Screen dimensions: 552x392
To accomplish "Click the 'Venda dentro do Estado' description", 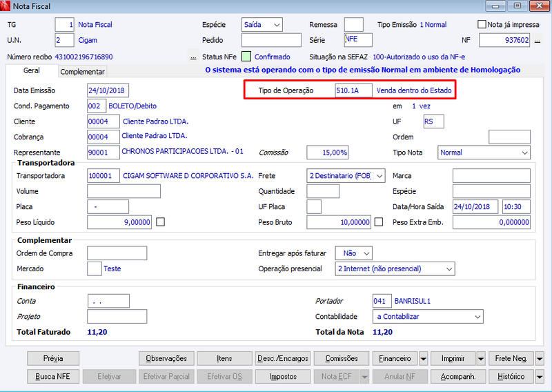I will pyautogui.click(x=414, y=90).
